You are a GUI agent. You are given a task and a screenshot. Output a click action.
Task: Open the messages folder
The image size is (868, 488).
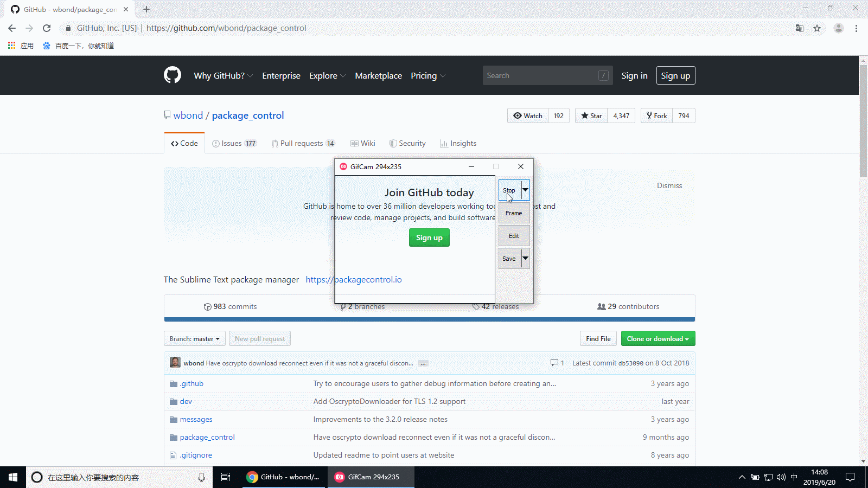196,419
